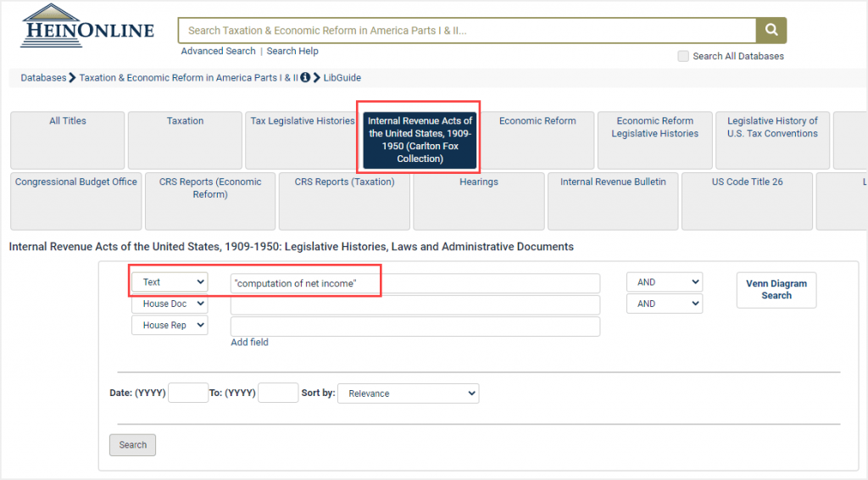Screen dimensions: 868x480
Task: Click the House Rep search text field
Action: [415, 327]
